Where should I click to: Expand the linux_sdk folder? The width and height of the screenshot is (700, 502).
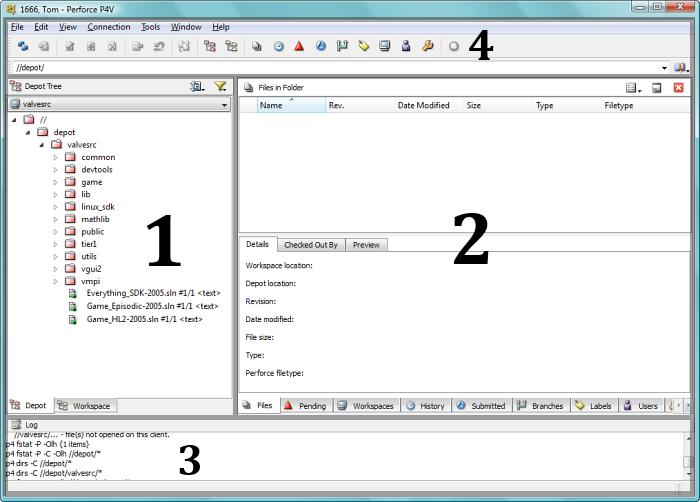pyautogui.click(x=55, y=207)
